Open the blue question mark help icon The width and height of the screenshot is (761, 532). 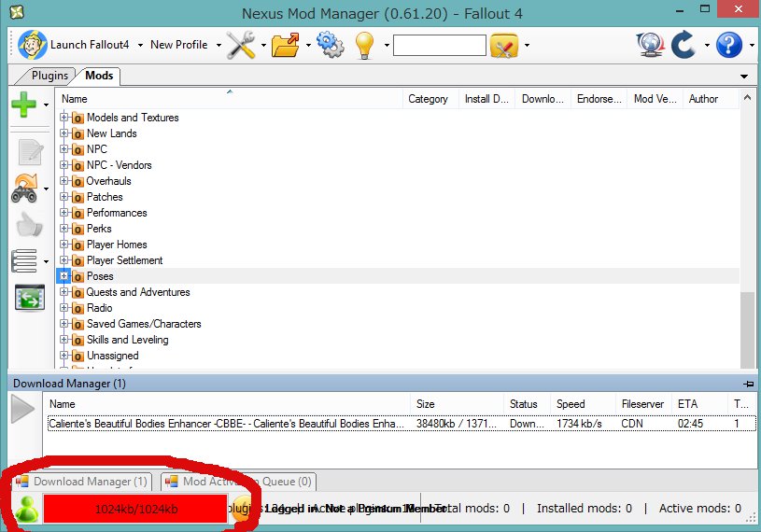[729, 45]
